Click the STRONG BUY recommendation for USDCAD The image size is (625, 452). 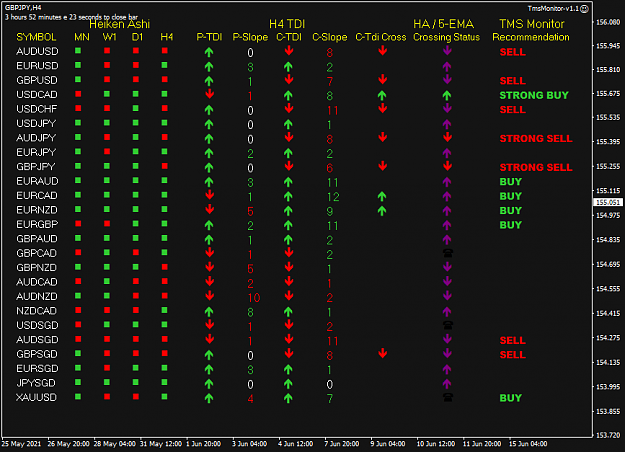(x=534, y=95)
